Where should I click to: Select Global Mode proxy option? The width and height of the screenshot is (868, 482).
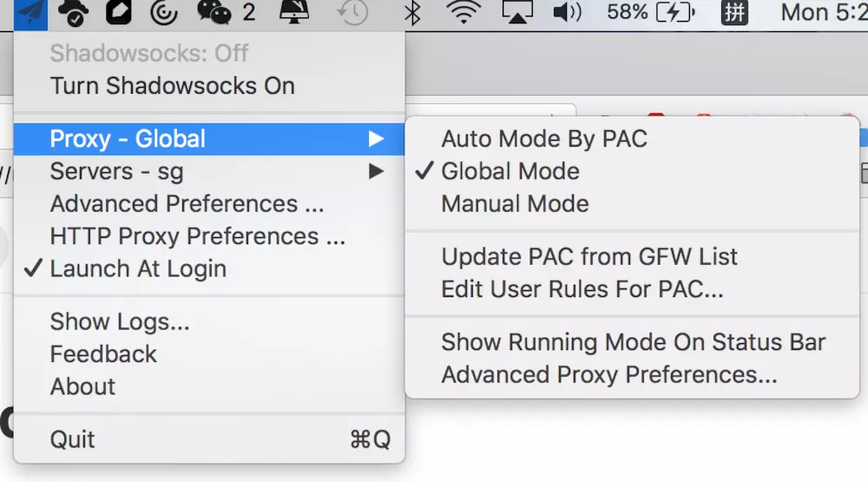point(510,171)
